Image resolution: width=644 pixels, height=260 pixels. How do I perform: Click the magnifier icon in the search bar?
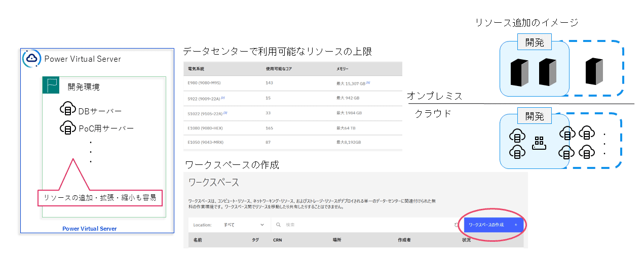pos(278,225)
